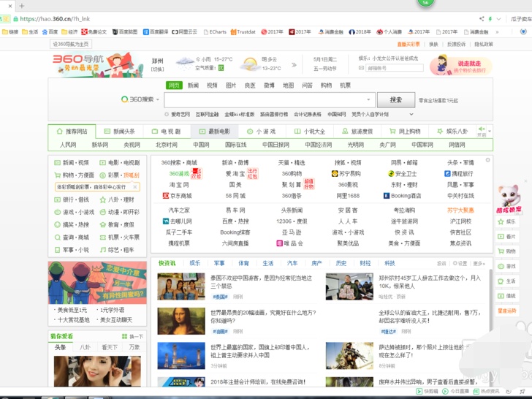Select 新闻 search category tab
The height and width of the screenshot is (399, 532).
[193, 85]
